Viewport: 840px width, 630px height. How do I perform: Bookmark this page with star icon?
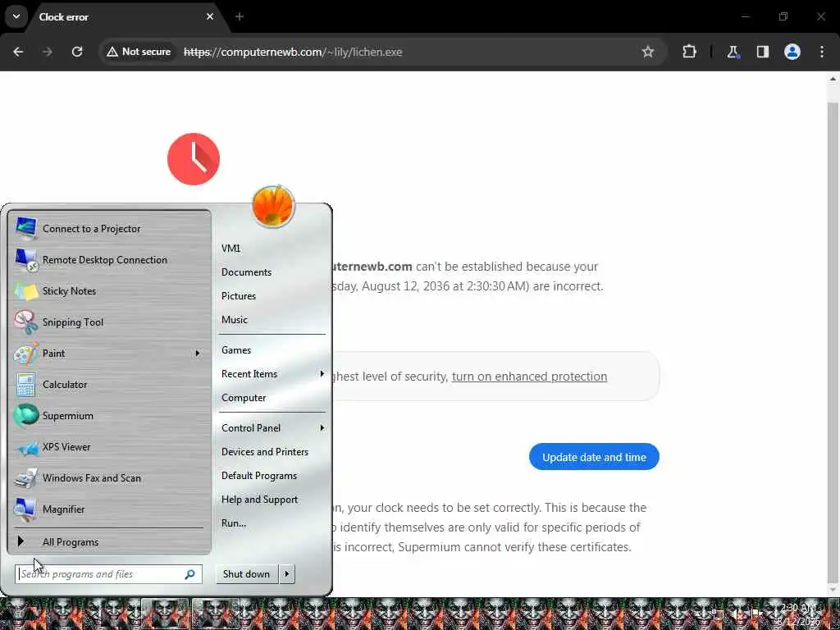pyautogui.click(x=648, y=52)
